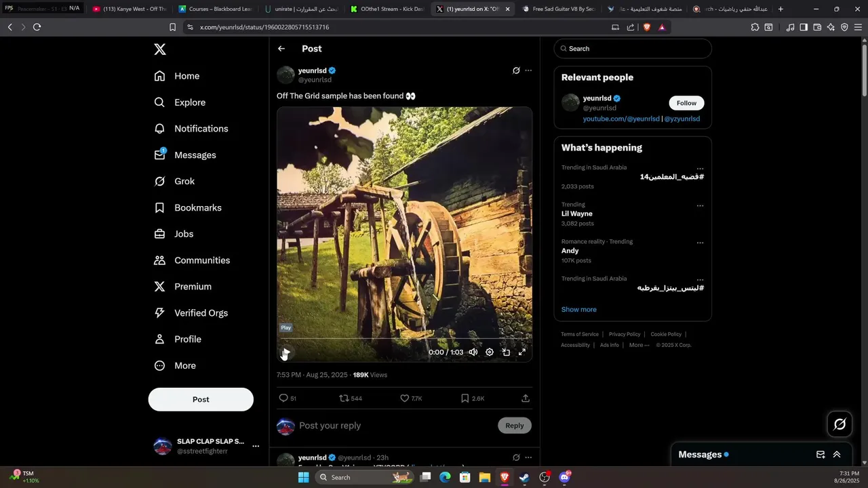868x488 pixels.
Task: Open more options for Andy trend
Action: click(x=700, y=243)
